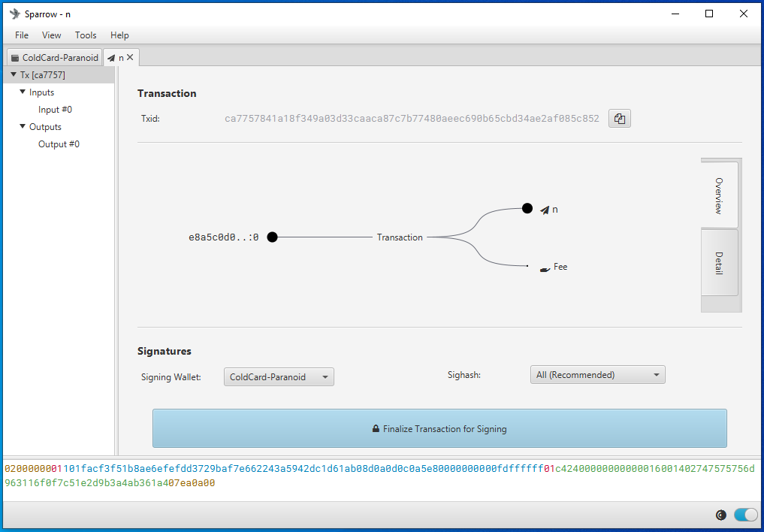Open the Tools menu
The width and height of the screenshot is (764, 532).
(x=86, y=35)
